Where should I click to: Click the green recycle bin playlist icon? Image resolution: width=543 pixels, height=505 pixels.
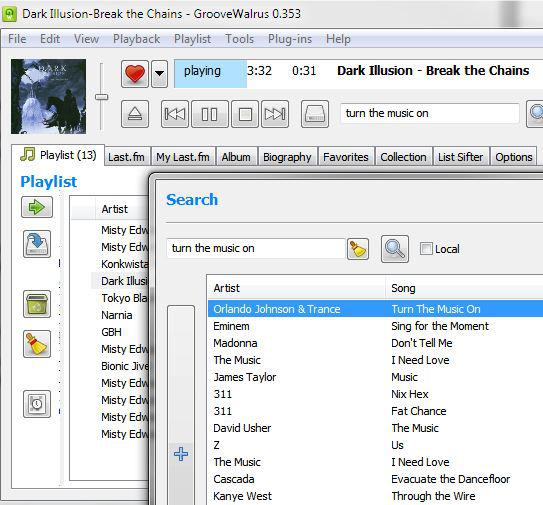click(37, 304)
